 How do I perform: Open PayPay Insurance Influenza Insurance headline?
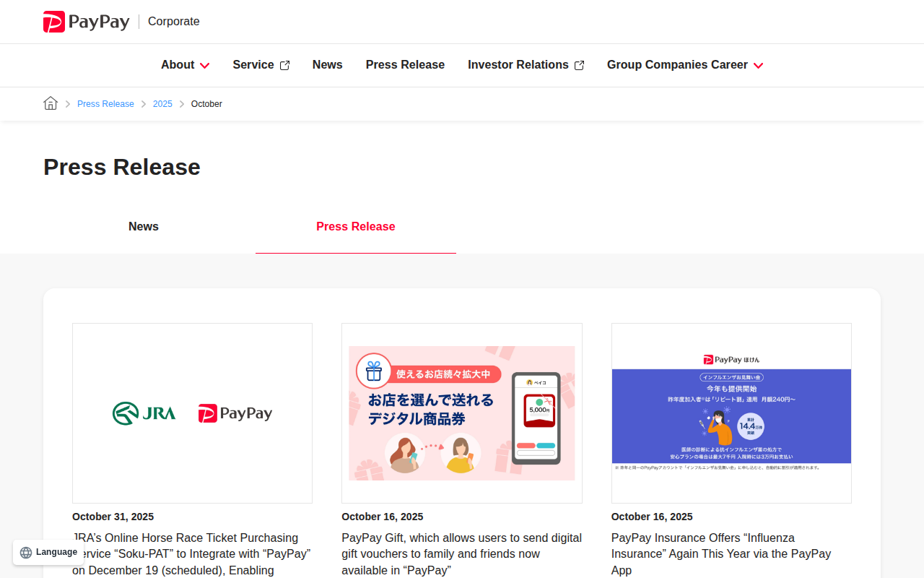click(x=722, y=554)
